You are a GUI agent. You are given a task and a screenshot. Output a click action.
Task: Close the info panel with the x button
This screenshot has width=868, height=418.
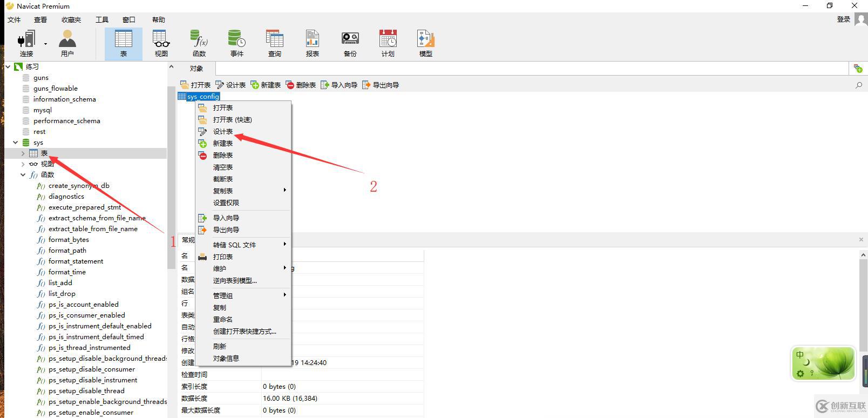tap(861, 239)
